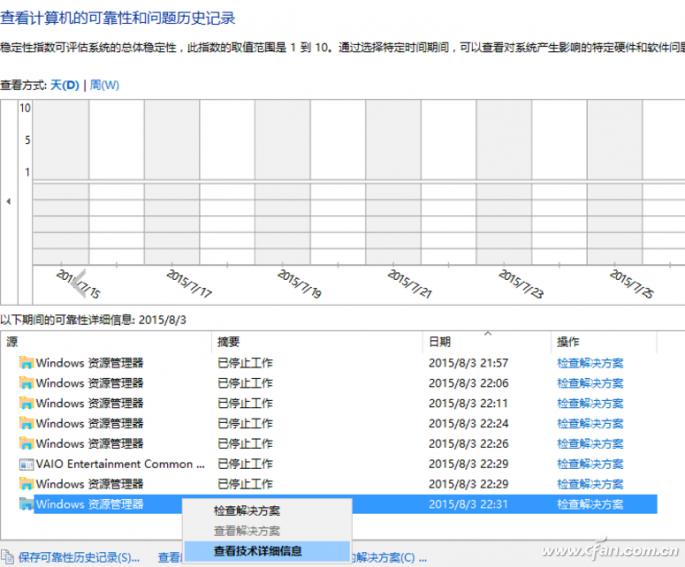
Task: Click the save icon beside 保存可靠性历史记录
Action: 7,557
